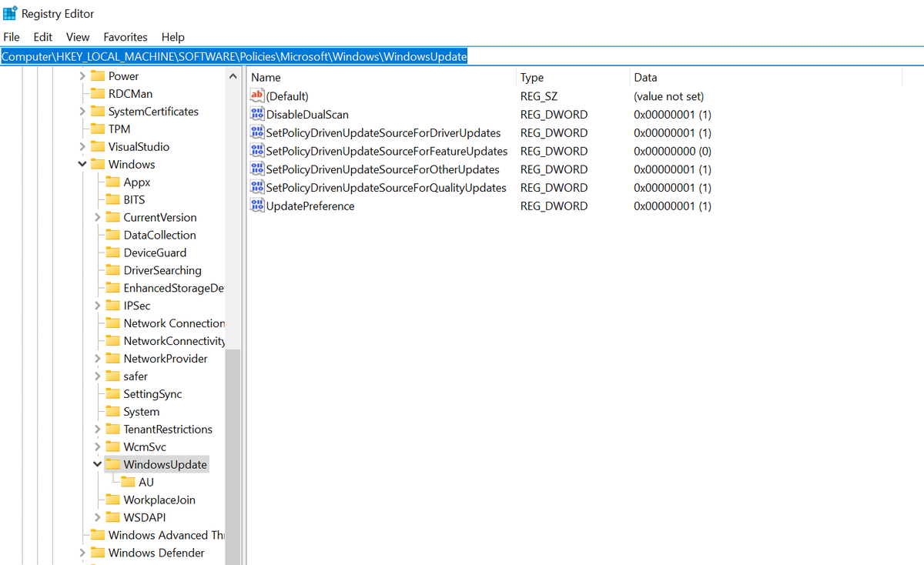This screenshot has height=565, width=924.
Task: Click the SystemCertificates folder icon
Action: [97, 112]
